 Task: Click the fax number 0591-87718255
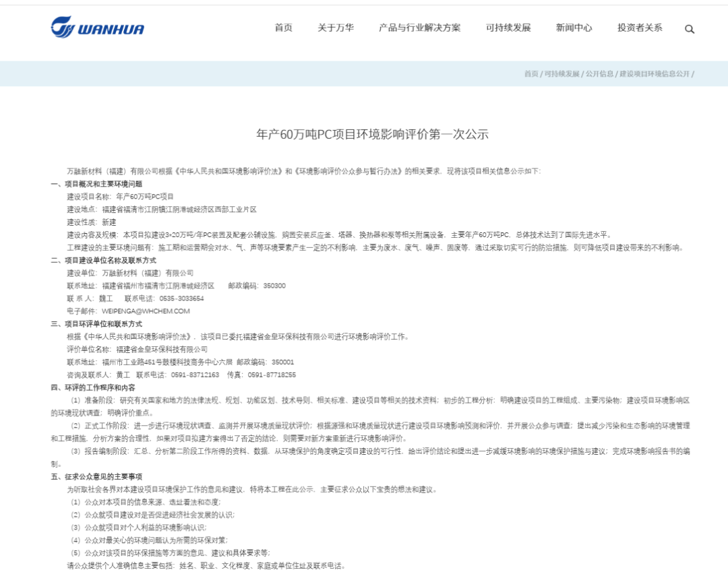pos(272,375)
